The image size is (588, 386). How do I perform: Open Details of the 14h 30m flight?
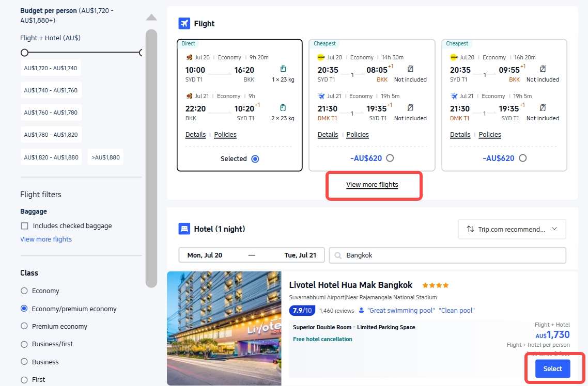tap(328, 134)
